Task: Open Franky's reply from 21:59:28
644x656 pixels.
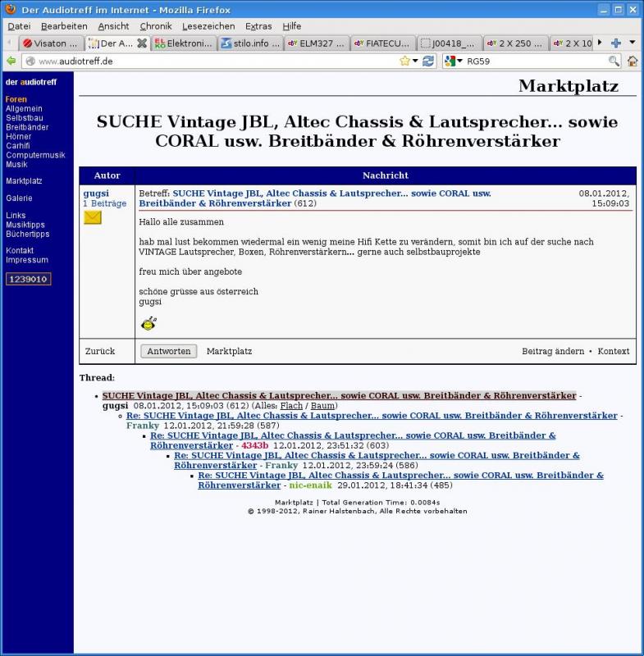Action: pos(372,416)
